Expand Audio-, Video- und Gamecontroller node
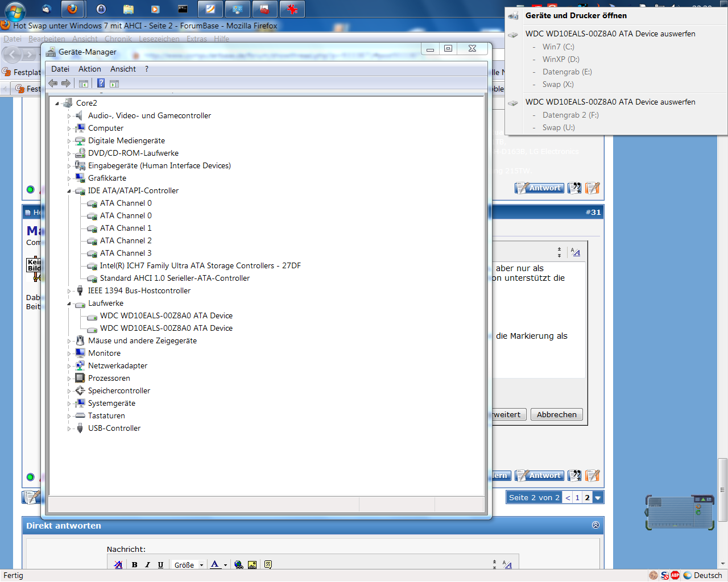This screenshot has width=728, height=582. 69,116
